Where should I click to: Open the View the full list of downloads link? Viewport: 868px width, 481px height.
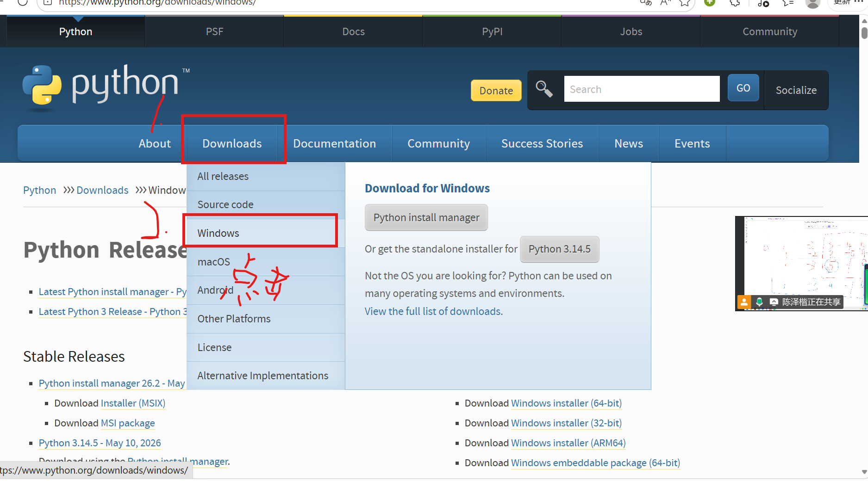(434, 311)
